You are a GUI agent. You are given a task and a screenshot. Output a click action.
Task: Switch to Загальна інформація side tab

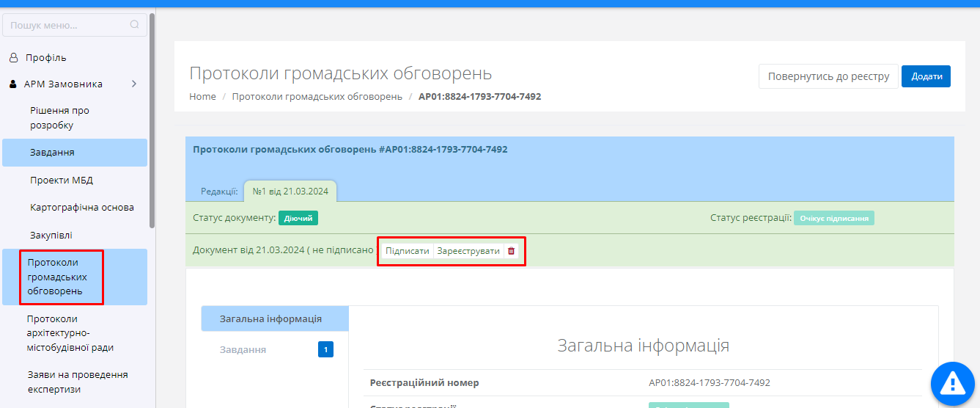point(270,319)
